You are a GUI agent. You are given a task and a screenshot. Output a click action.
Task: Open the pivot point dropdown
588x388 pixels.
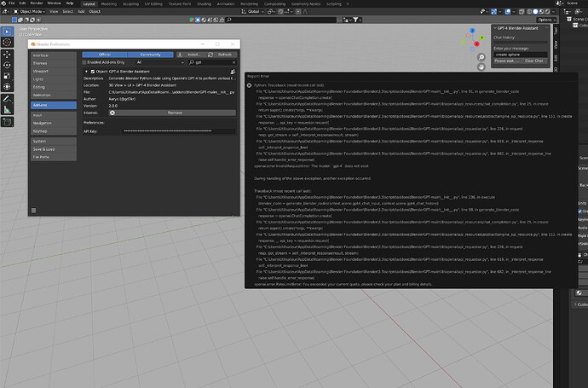pyautogui.click(x=271, y=12)
